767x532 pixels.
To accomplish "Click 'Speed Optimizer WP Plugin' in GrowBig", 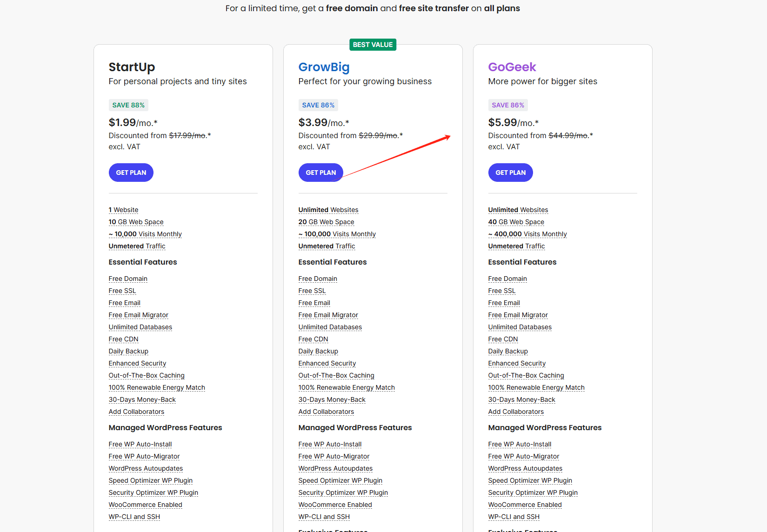I will [x=340, y=480].
